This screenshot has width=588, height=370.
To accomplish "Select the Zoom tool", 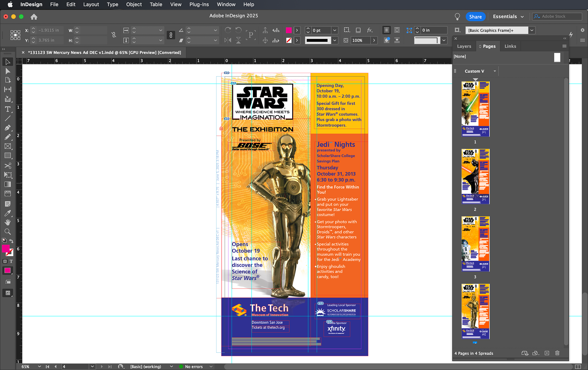I will [x=8, y=232].
